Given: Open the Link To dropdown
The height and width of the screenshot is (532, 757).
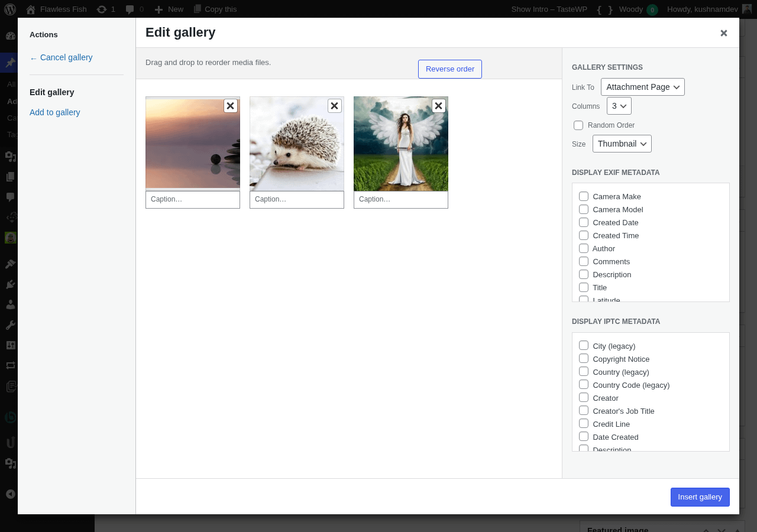Looking at the screenshot, I should 643,86.
